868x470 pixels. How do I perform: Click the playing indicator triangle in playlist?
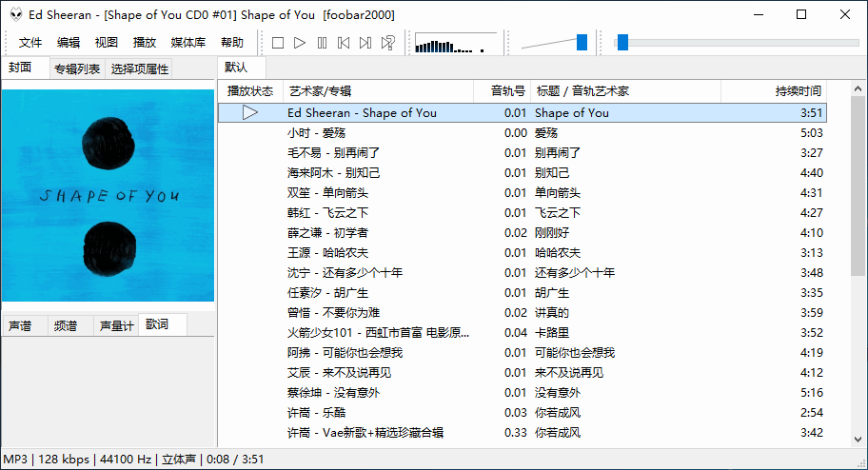(250, 113)
